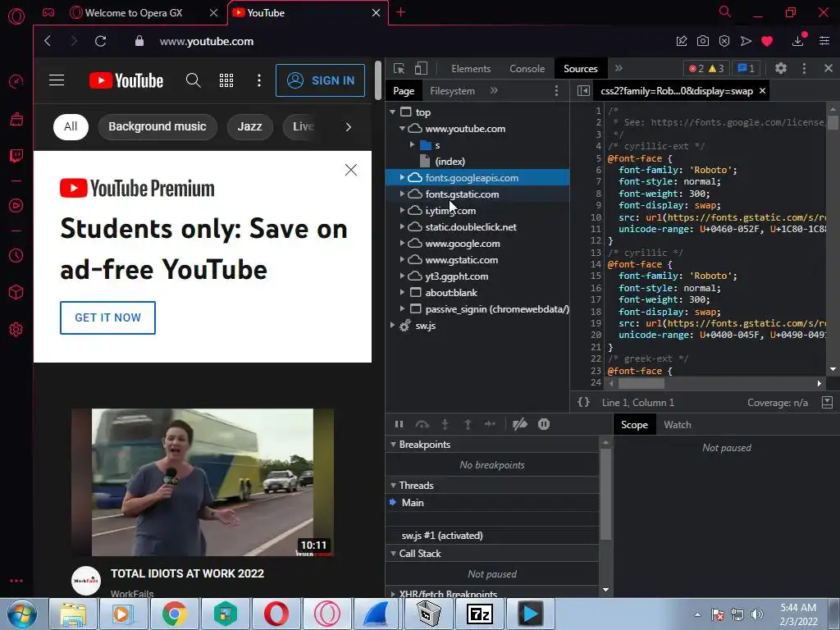Open DevTools settings gear
The image size is (840, 630).
click(x=781, y=69)
